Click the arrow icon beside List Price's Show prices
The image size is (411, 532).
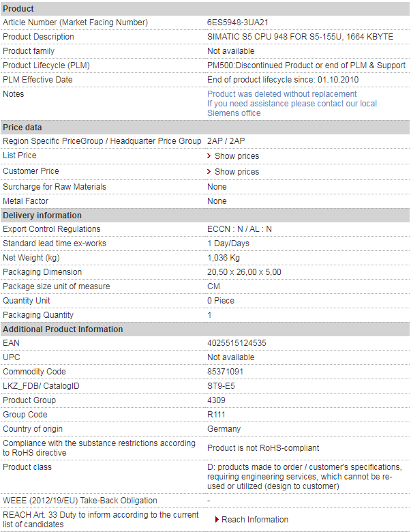coord(209,156)
